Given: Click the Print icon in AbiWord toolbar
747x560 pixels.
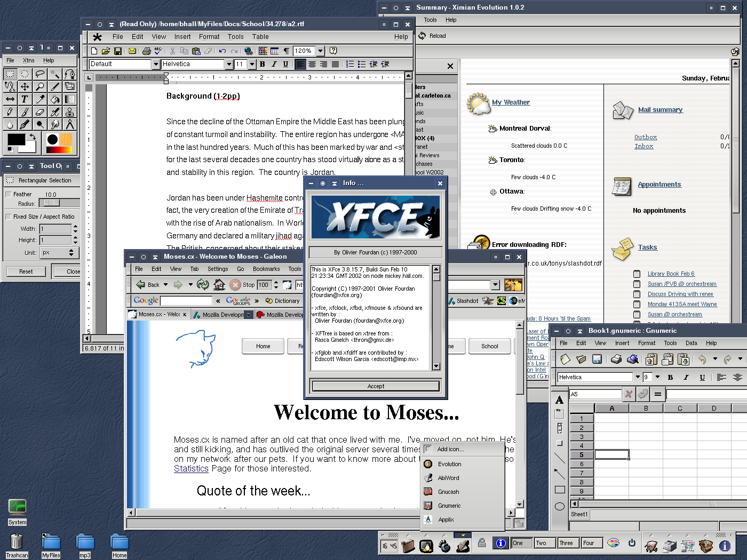Looking at the screenshot, I should pos(147,51).
